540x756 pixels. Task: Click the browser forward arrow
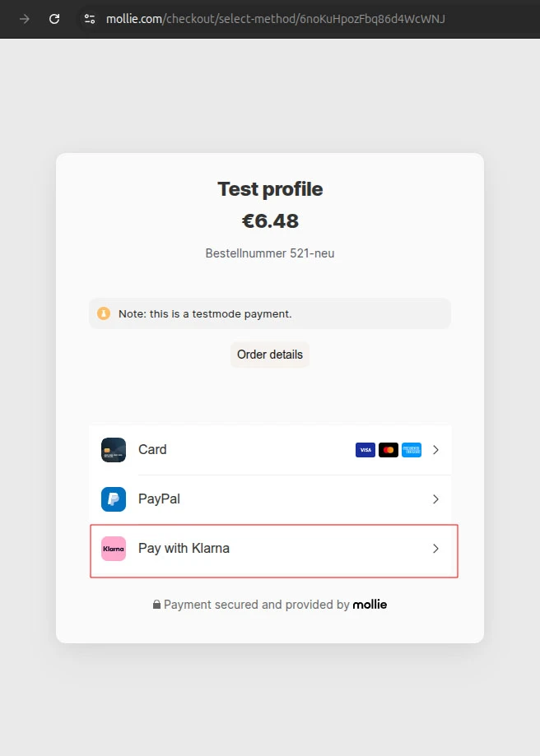25,19
